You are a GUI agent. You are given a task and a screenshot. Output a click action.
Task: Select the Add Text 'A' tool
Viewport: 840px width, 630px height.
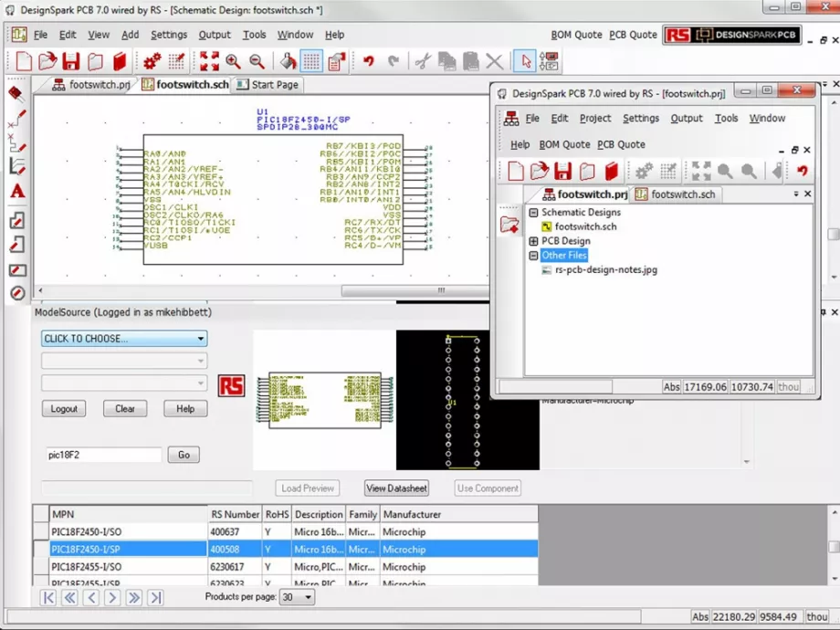click(17, 191)
